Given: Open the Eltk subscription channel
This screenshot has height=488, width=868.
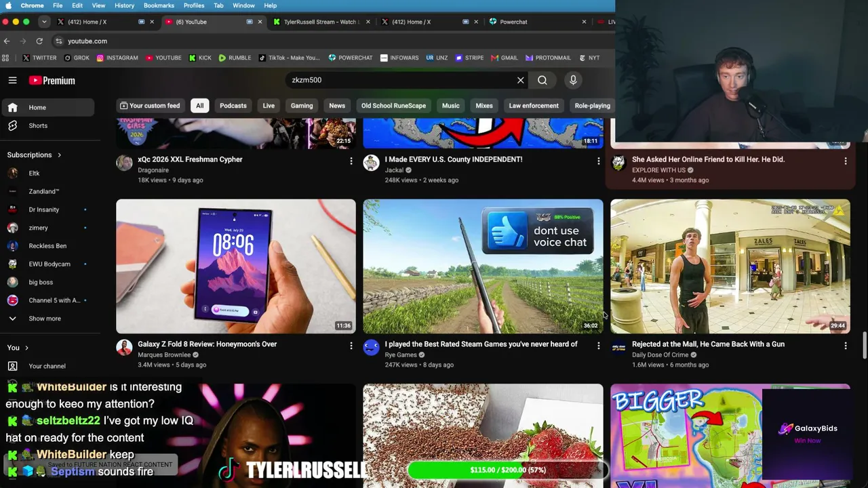Looking at the screenshot, I should (x=47, y=174).
